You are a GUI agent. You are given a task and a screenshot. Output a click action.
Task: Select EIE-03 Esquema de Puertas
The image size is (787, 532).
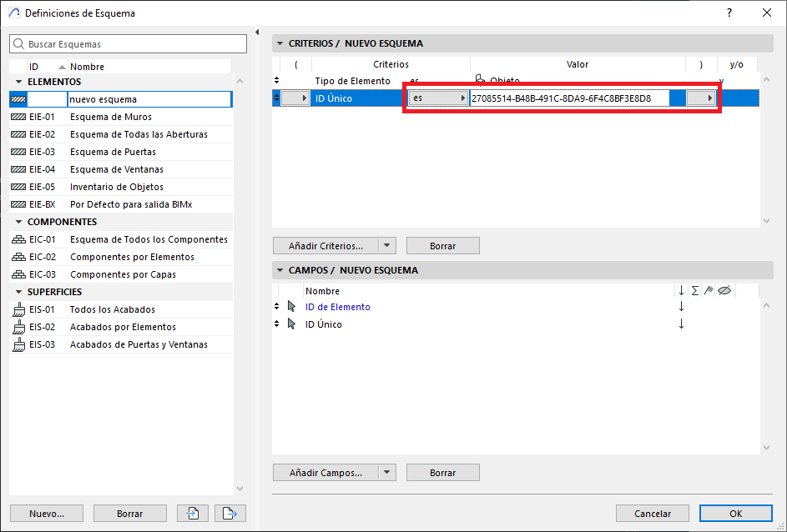click(113, 152)
